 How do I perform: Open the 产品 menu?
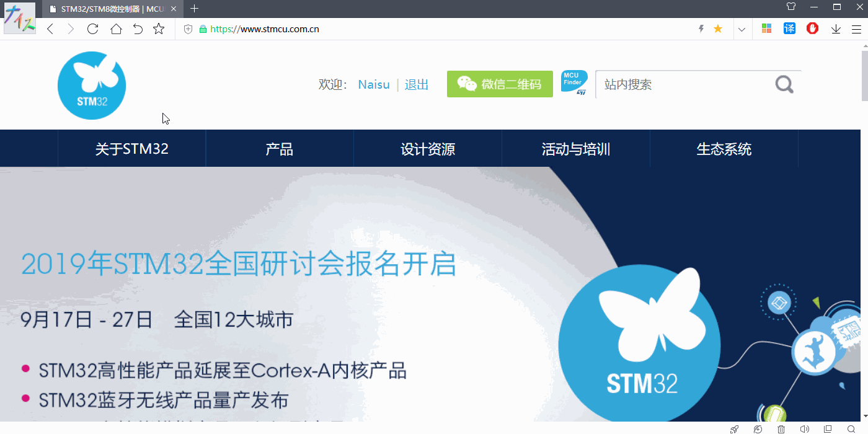click(280, 149)
